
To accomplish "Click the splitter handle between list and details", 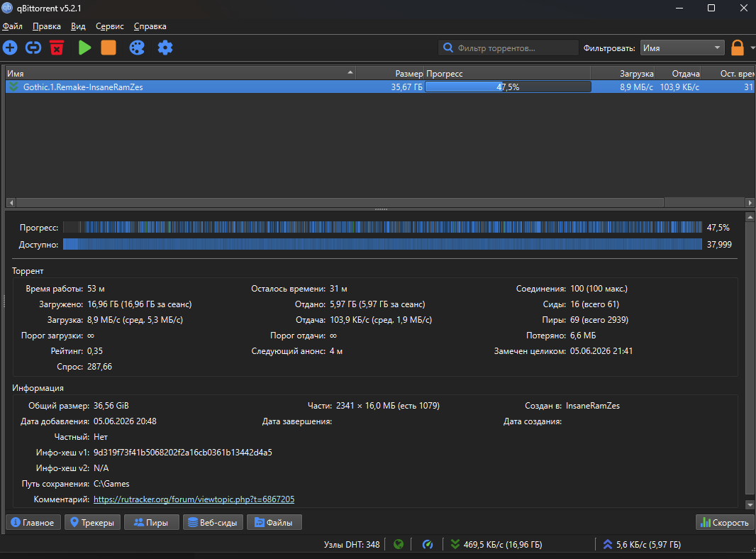I will tap(381, 209).
